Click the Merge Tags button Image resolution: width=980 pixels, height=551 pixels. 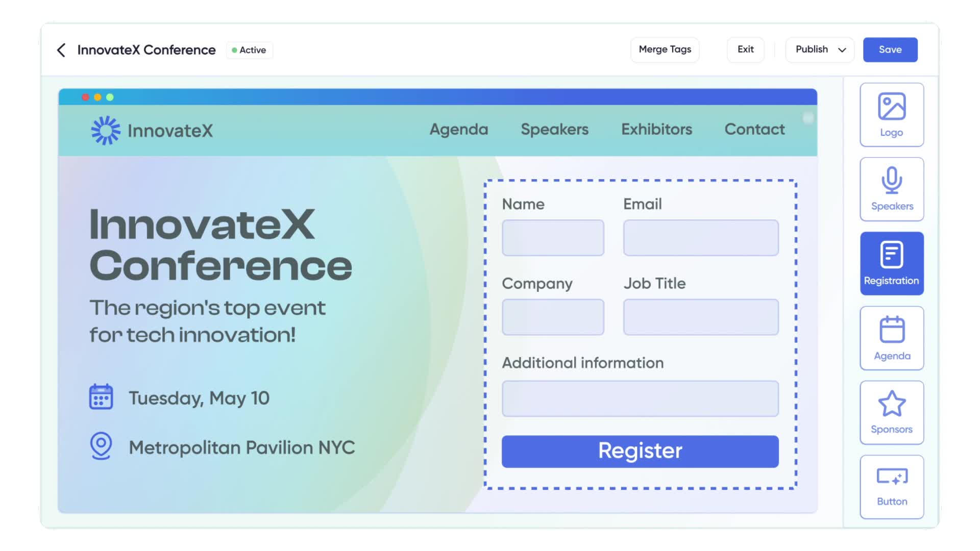[665, 49]
